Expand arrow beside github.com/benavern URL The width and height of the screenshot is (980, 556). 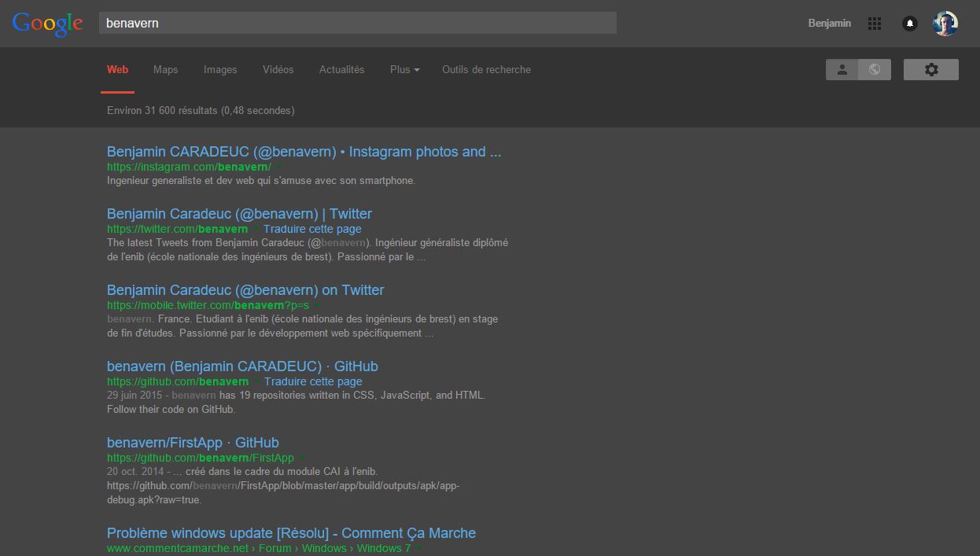click(x=256, y=381)
